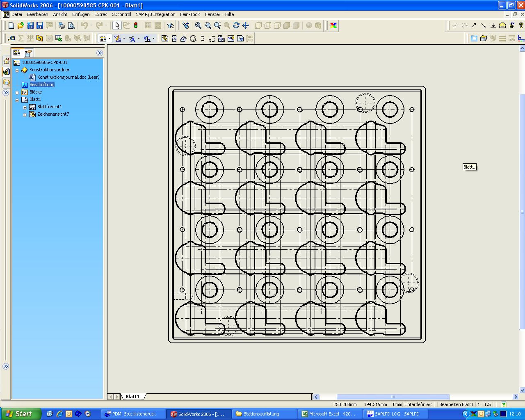
Task: Switch to the Blatt1 sheet tab
Action: coord(132,397)
